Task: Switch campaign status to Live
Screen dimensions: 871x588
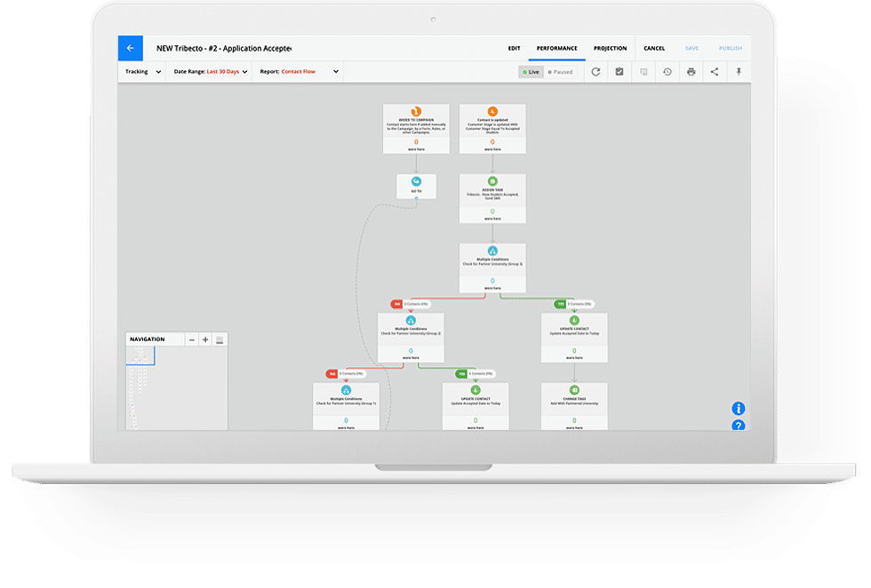Action: pos(531,72)
